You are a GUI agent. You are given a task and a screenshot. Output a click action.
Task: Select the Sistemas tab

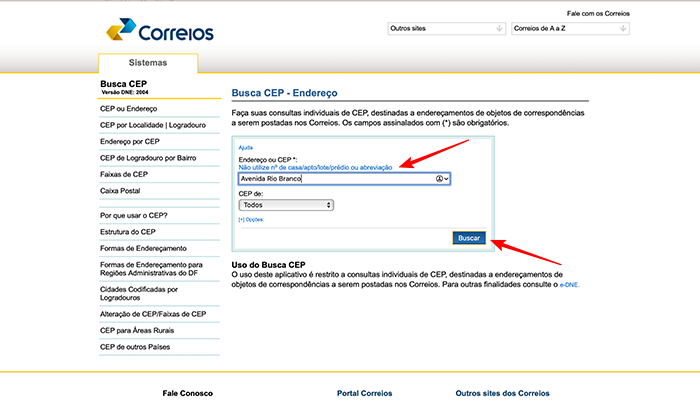coord(147,62)
